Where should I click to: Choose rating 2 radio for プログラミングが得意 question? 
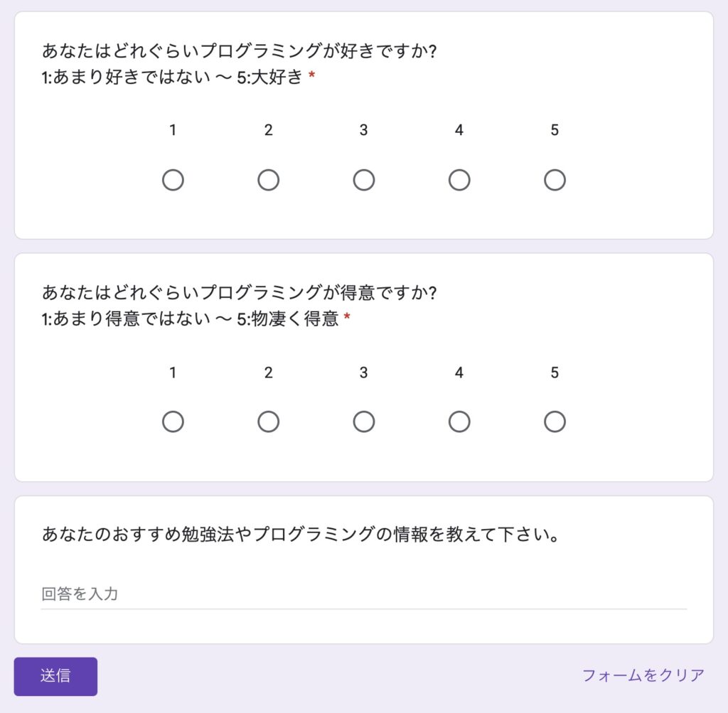pos(268,422)
